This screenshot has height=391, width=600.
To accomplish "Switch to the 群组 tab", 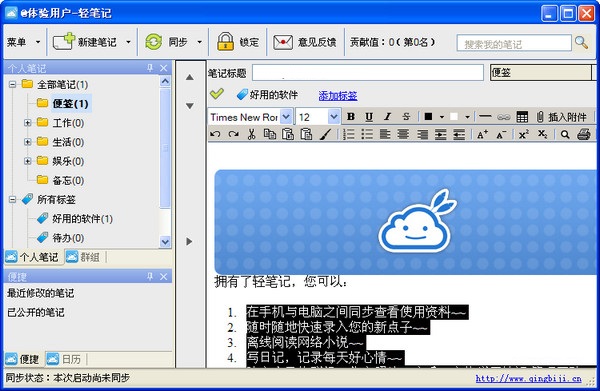I will 83,257.
